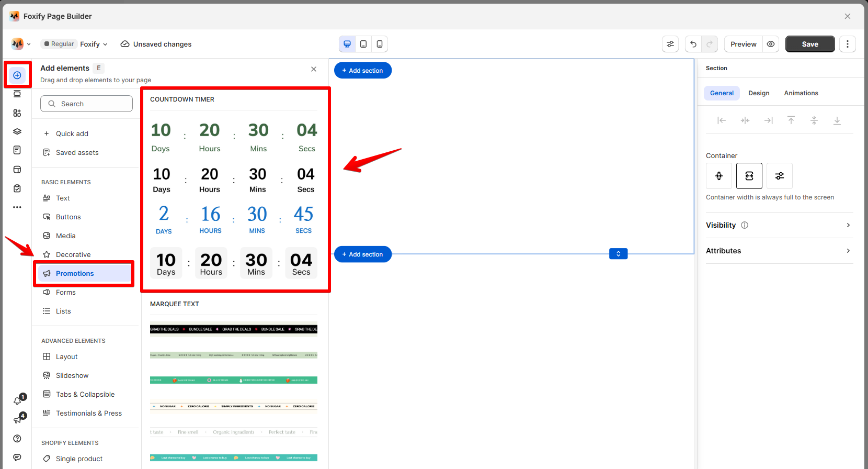The height and width of the screenshot is (469, 868).
Task: Open the apps grid-plus icon in sidebar
Action: [x=17, y=113]
